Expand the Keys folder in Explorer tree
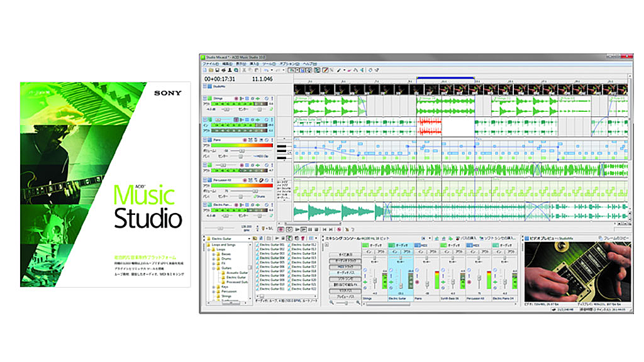 pyautogui.click(x=214, y=287)
